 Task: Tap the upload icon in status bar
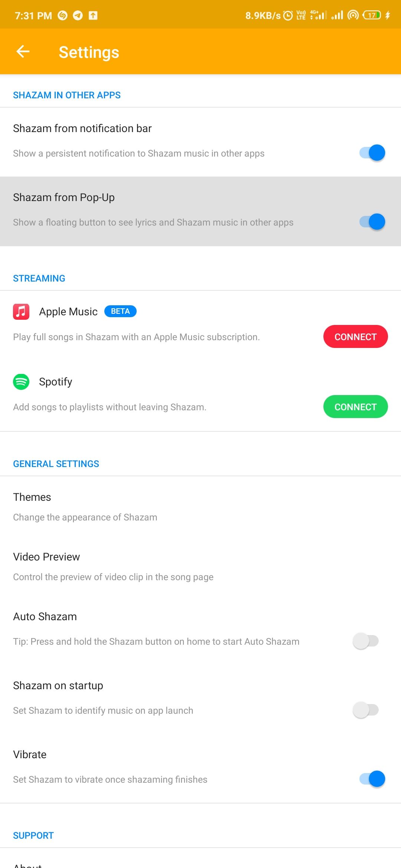[93, 15]
